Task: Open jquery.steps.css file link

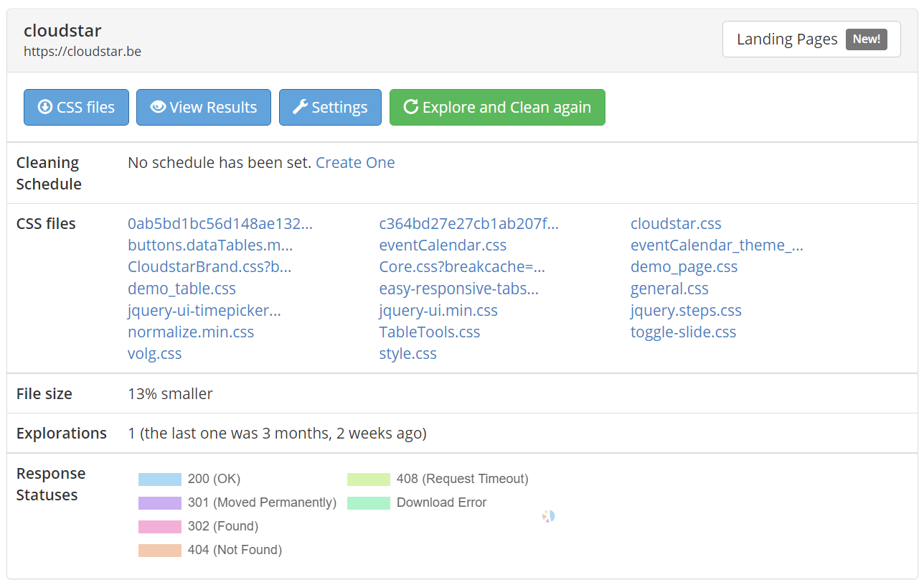Action: tap(686, 311)
